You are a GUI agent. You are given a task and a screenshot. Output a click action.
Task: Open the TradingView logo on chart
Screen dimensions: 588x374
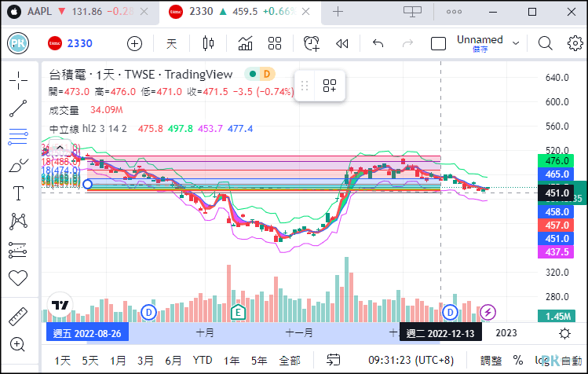pos(60,305)
